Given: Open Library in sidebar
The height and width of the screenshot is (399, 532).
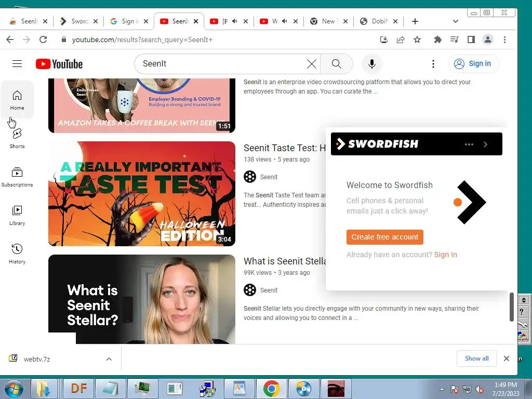Looking at the screenshot, I should (x=17, y=215).
